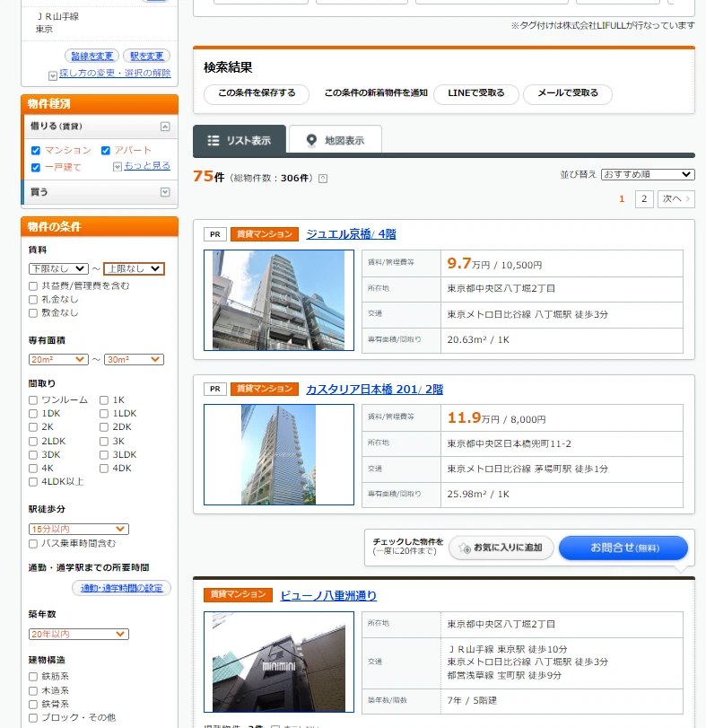Click メールで受取る button
706x728 pixels.
(568, 93)
